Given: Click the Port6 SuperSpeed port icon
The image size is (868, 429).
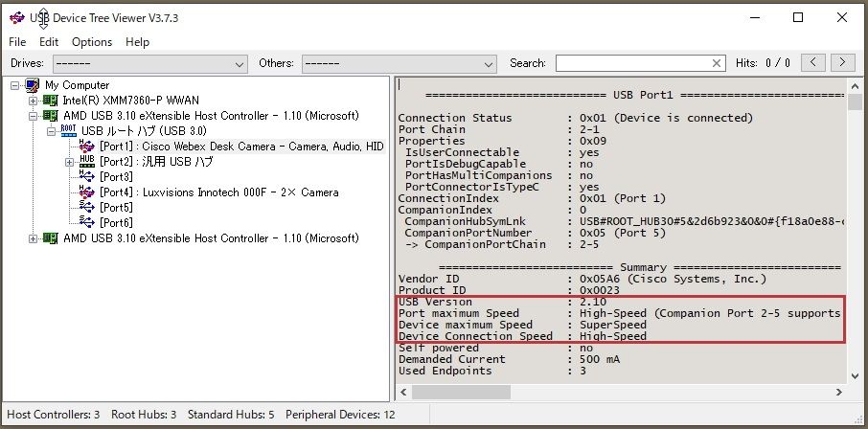Looking at the screenshot, I should click(x=87, y=222).
